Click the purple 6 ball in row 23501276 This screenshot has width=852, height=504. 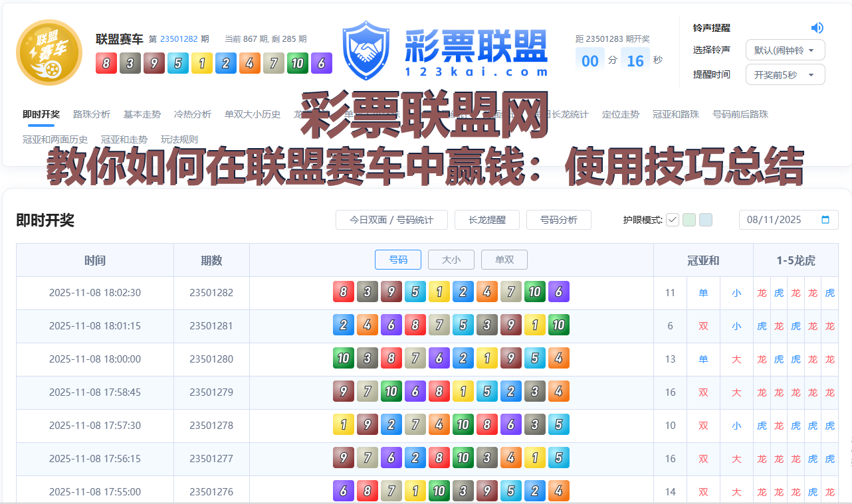tap(344, 491)
